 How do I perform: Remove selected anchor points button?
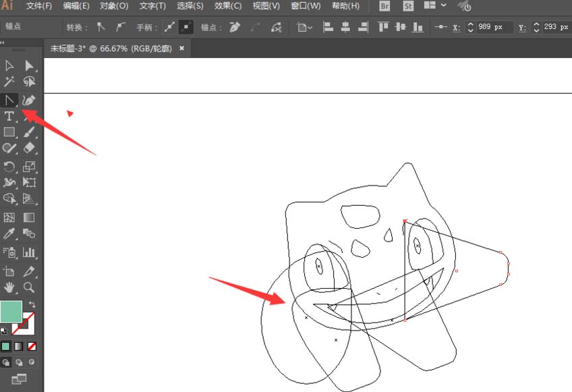[x=235, y=27]
